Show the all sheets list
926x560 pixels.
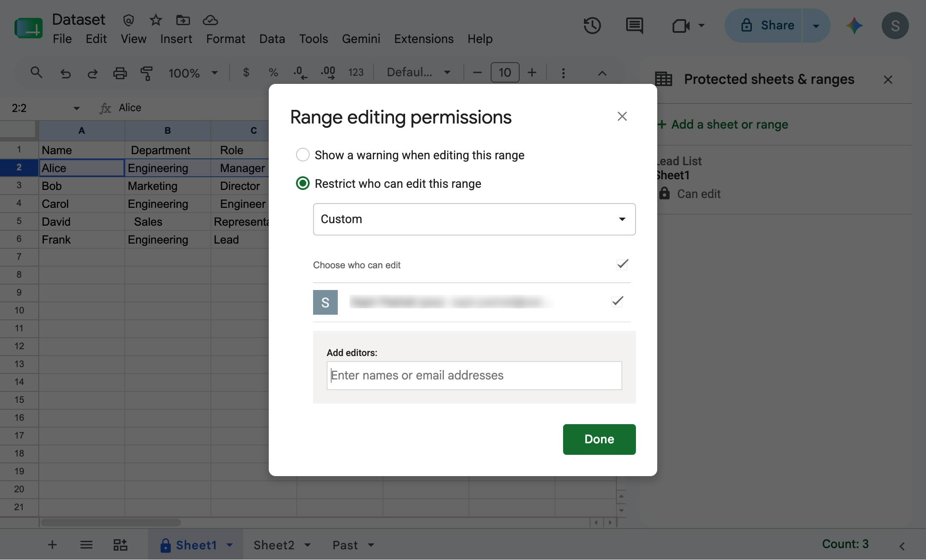point(86,545)
